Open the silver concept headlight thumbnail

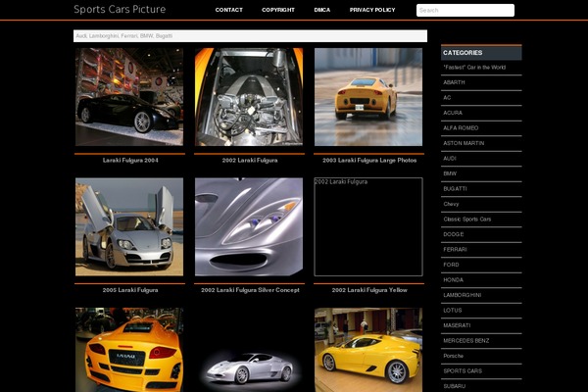(x=249, y=227)
